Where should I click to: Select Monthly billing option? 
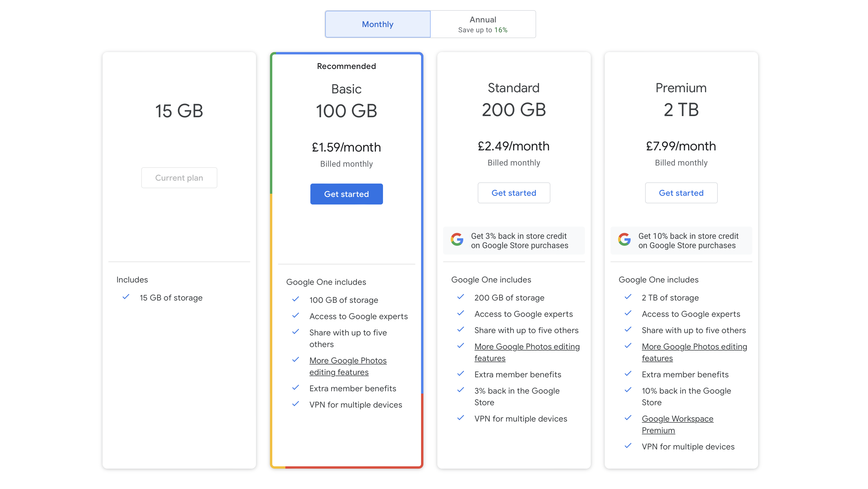click(x=378, y=24)
